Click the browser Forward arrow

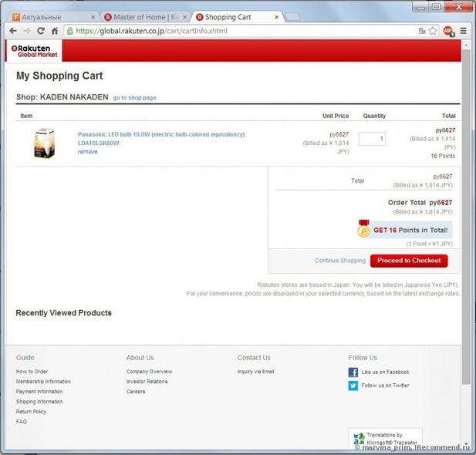(27, 31)
